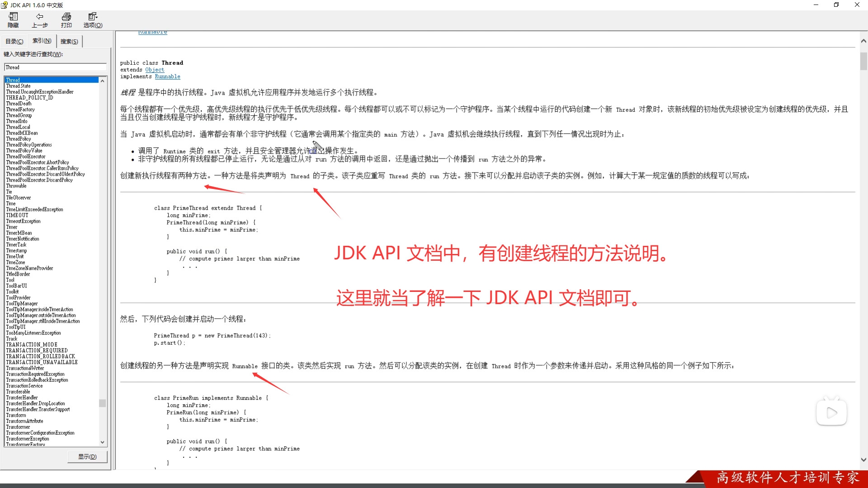Switch to the Contents (目录) tab
Image resolution: width=868 pixels, height=488 pixels.
click(14, 41)
